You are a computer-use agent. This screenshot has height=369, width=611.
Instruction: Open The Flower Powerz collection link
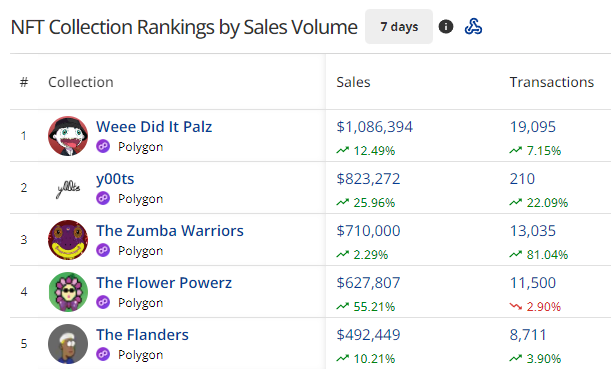pyautogui.click(x=164, y=283)
